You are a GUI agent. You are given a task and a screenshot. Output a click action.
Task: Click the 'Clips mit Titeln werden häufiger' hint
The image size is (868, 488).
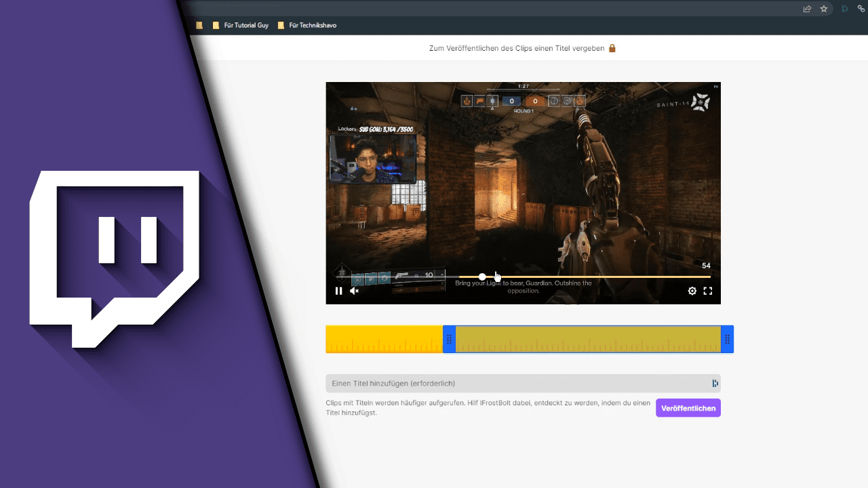tap(488, 407)
